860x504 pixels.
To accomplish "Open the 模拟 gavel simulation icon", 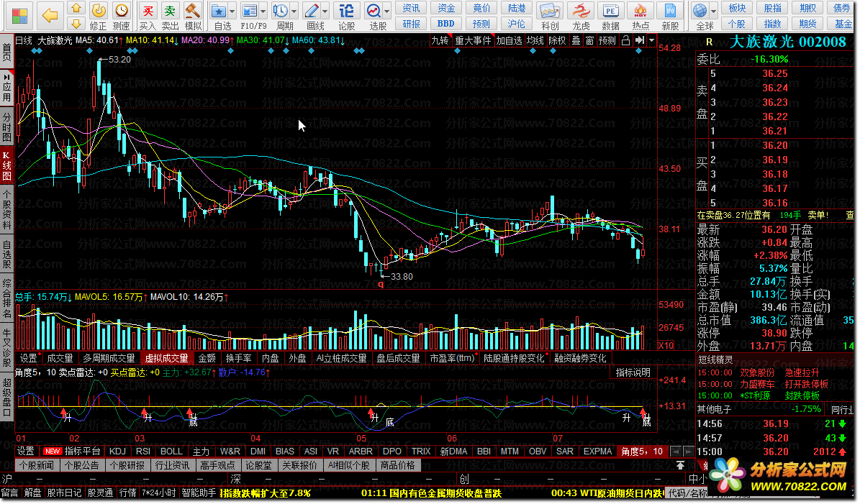I will [193, 16].
